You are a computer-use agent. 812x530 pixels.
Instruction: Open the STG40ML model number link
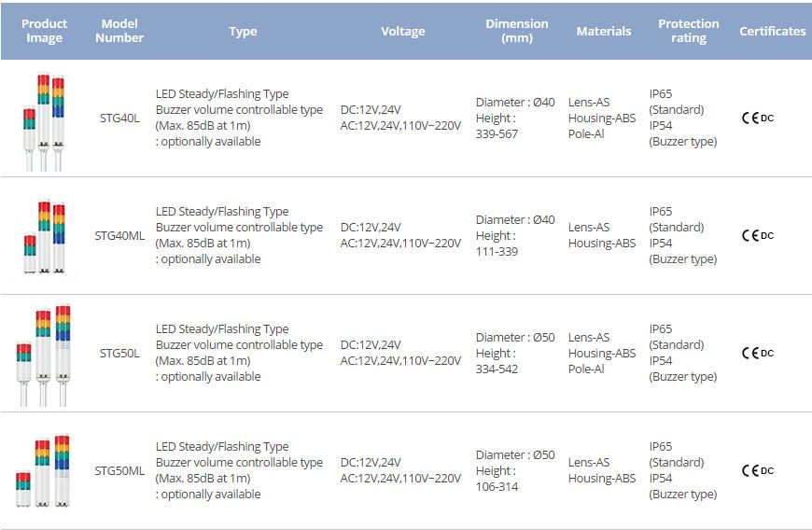pyautogui.click(x=119, y=235)
